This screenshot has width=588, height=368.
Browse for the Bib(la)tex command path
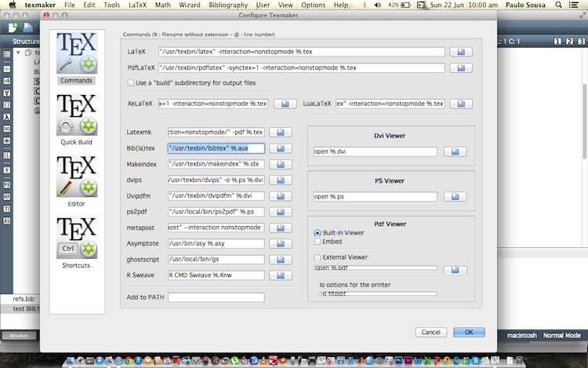click(x=281, y=148)
